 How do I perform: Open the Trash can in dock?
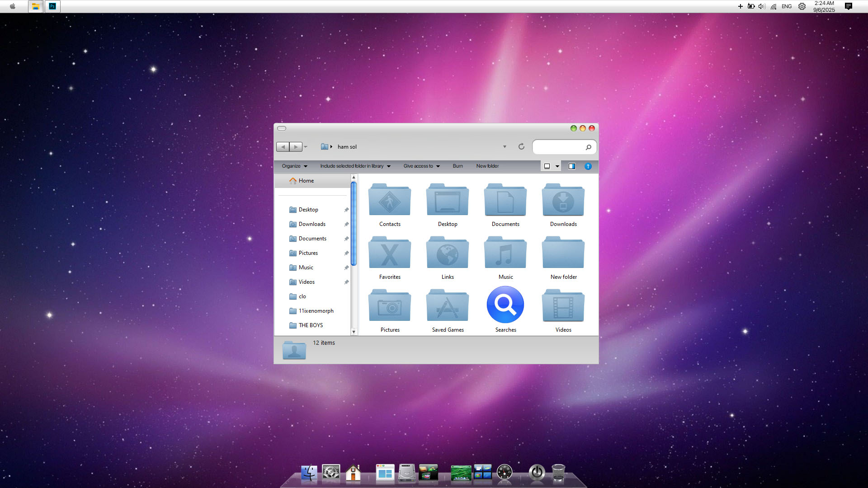click(559, 473)
